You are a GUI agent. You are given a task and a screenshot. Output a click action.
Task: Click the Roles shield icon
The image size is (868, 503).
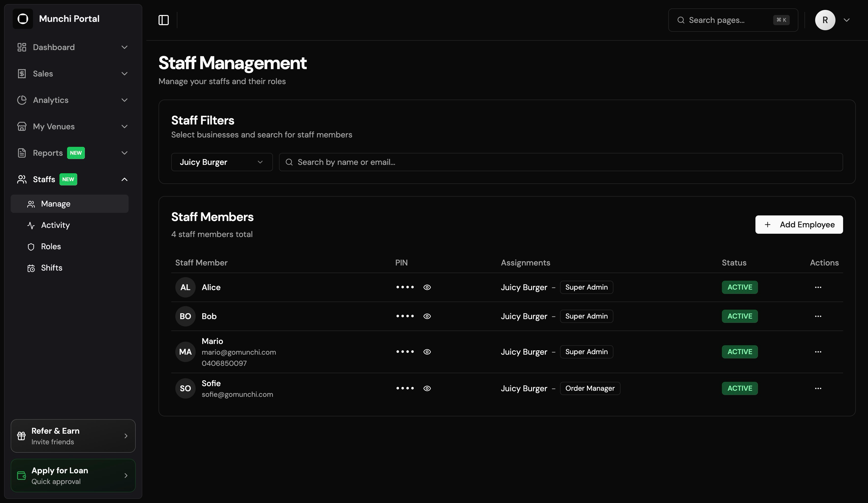pos(31,247)
